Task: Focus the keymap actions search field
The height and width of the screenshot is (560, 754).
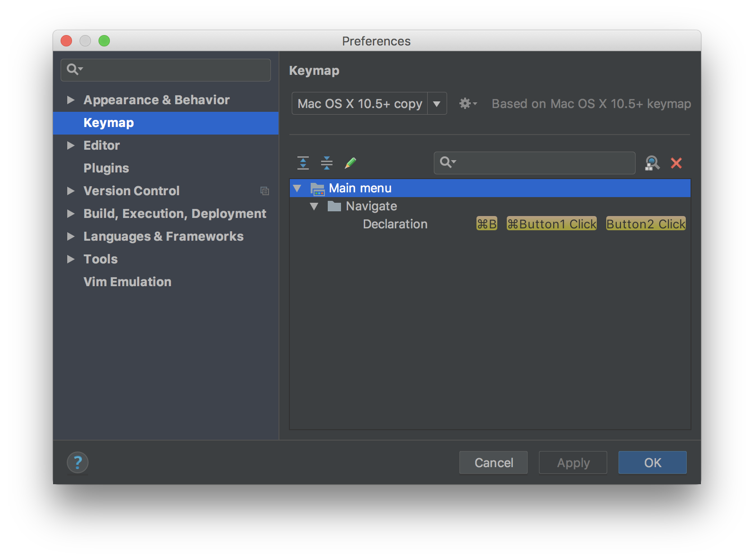Action: pyautogui.click(x=542, y=163)
